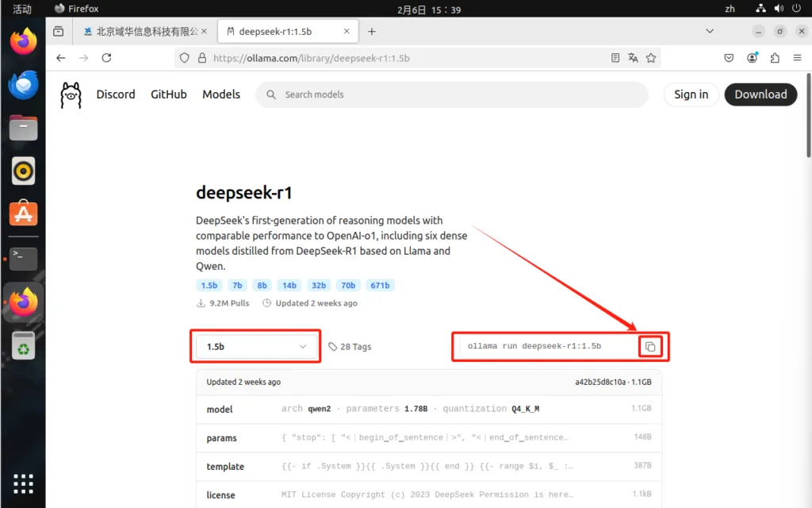Select the 671b size tag
The height and width of the screenshot is (508, 812).
tap(380, 286)
